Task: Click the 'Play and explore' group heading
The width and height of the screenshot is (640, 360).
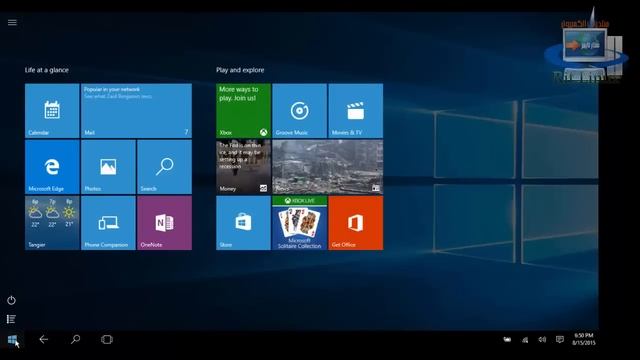Action: pyautogui.click(x=240, y=70)
